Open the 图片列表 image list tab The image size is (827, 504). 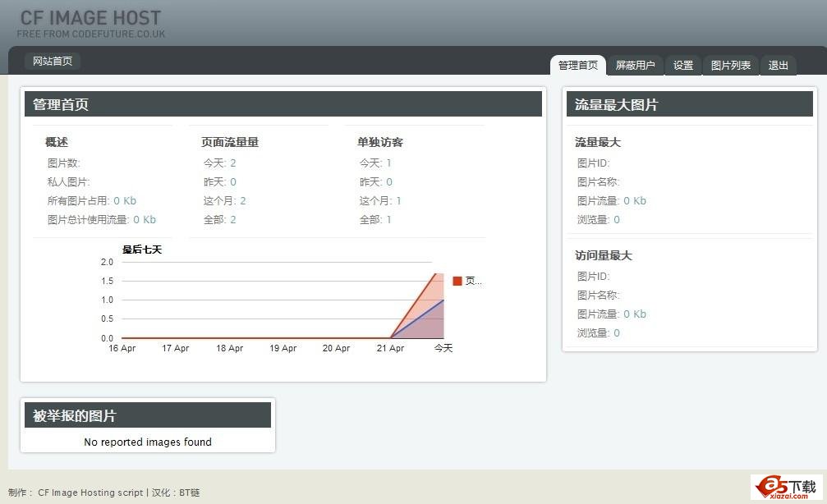tap(730, 66)
